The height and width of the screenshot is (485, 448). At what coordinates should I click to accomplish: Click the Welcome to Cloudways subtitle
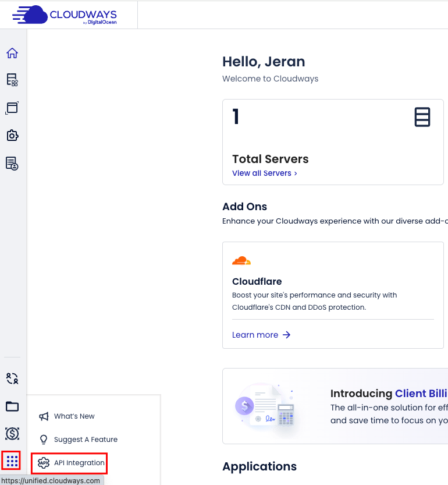coord(270,79)
